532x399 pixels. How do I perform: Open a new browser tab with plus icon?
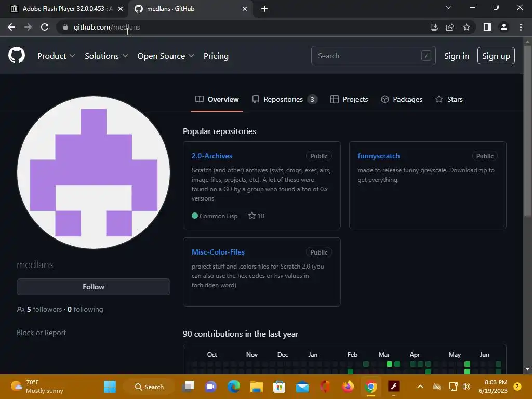pyautogui.click(x=264, y=9)
